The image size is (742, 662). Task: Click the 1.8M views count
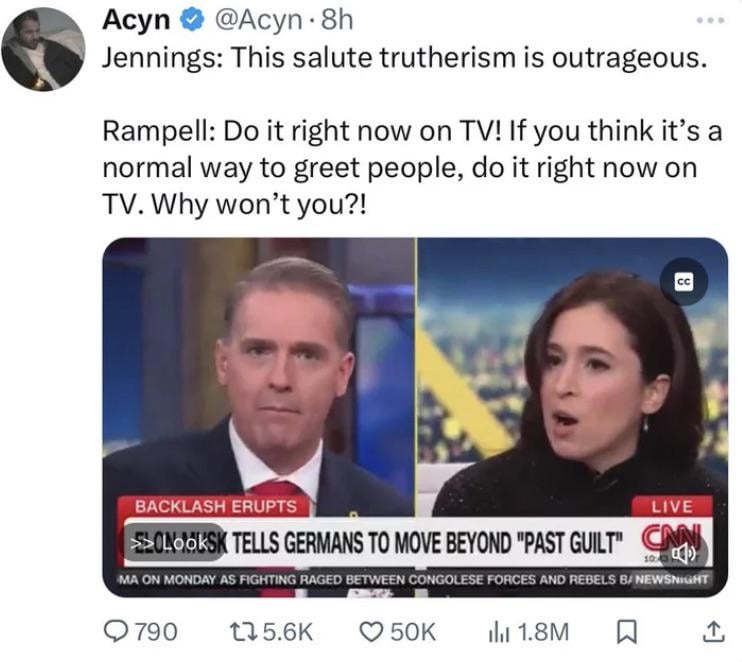tap(543, 632)
